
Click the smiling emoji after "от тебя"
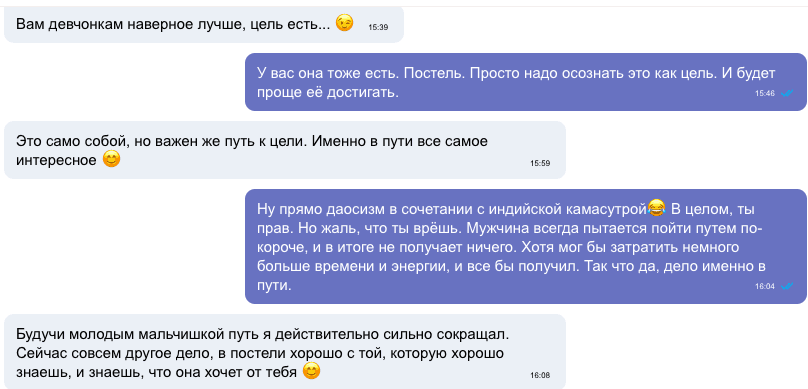(x=311, y=371)
